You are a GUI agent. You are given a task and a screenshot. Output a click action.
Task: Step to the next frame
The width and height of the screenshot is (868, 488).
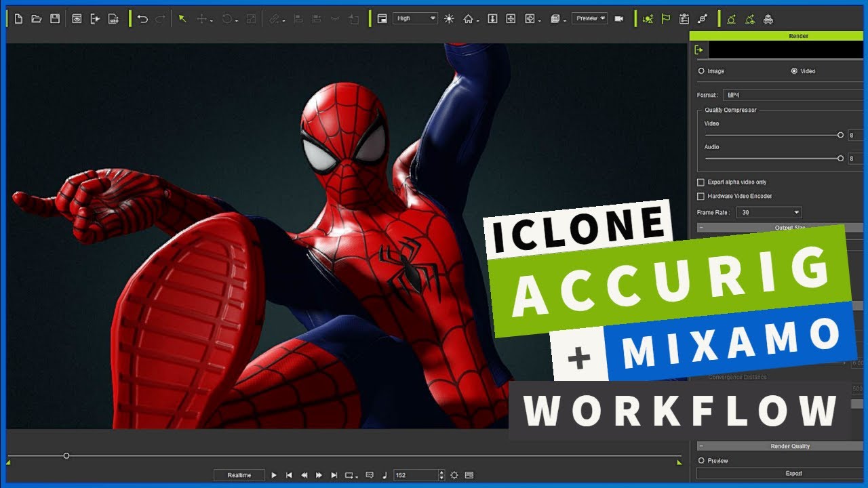click(x=319, y=475)
